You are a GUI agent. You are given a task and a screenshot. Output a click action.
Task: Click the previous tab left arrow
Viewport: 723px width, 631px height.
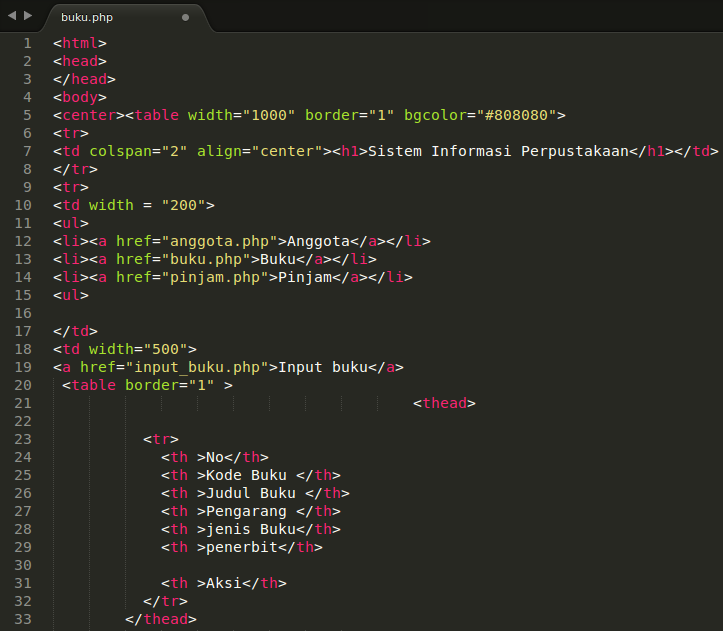pos(12,16)
